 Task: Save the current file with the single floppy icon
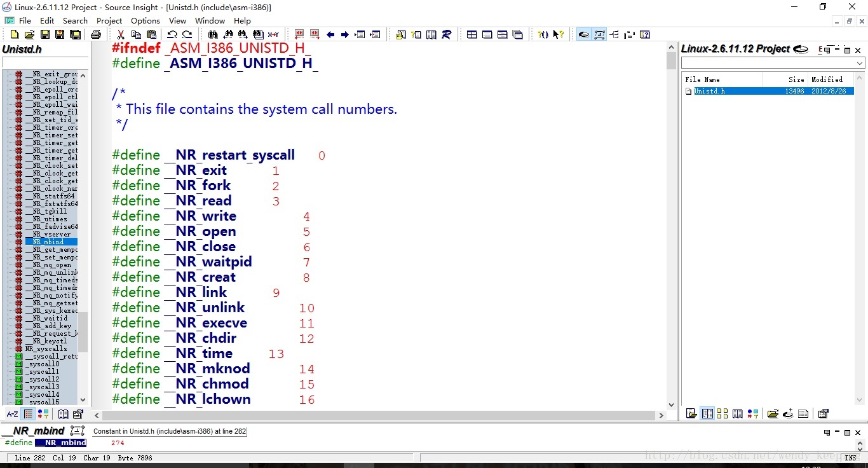coord(44,34)
